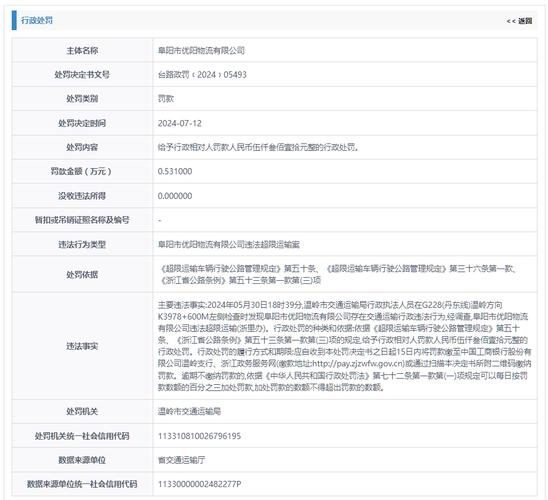Click the 处罚机关统一社会信用代码 label

coord(82,436)
